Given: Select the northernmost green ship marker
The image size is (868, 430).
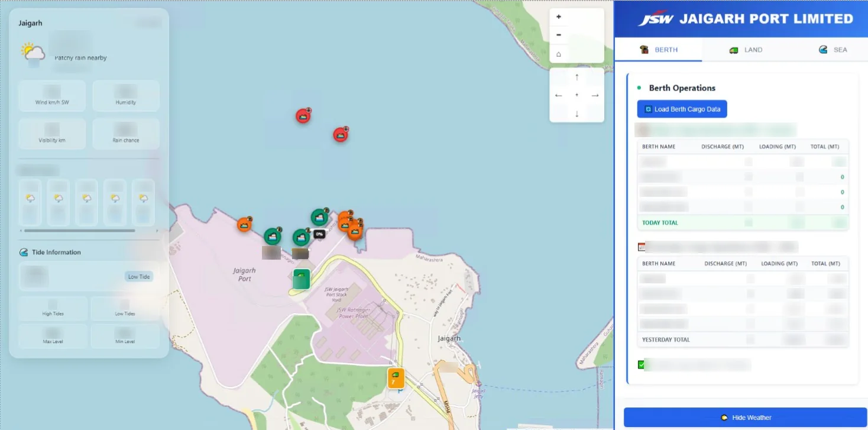Looking at the screenshot, I should [320, 217].
